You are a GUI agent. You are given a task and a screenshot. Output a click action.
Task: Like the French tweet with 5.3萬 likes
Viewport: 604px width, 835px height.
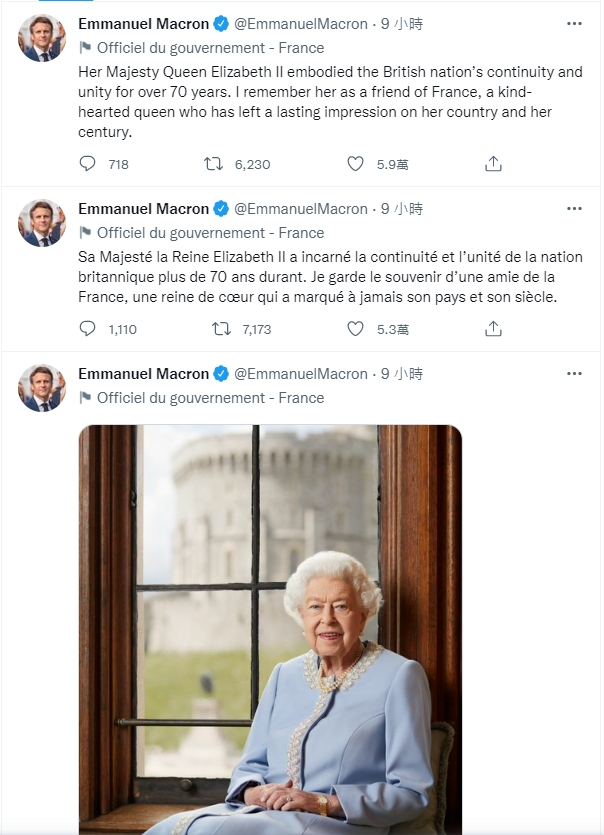(355, 329)
